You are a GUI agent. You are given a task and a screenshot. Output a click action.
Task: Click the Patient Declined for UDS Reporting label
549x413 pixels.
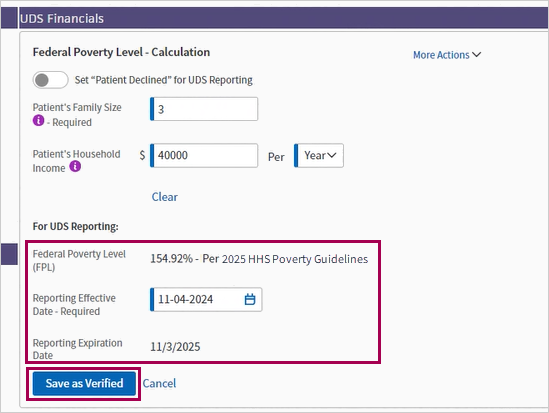point(164,80)
